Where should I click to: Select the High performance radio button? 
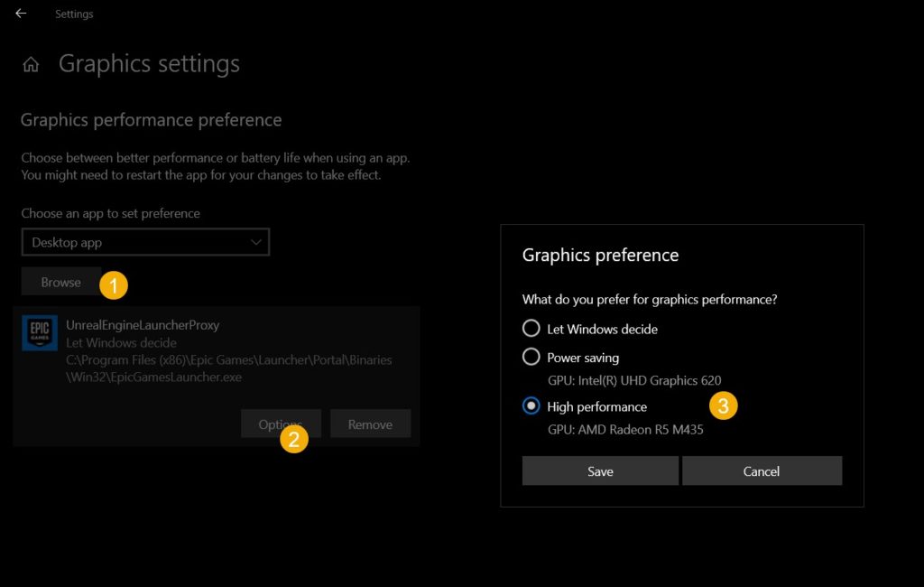531,406
